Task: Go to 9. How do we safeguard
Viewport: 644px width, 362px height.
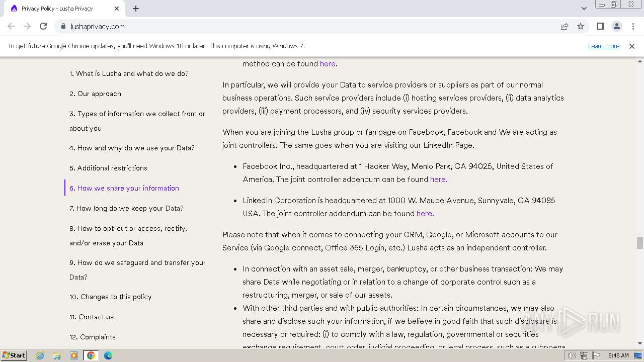Action: click(x=137, y=269)
